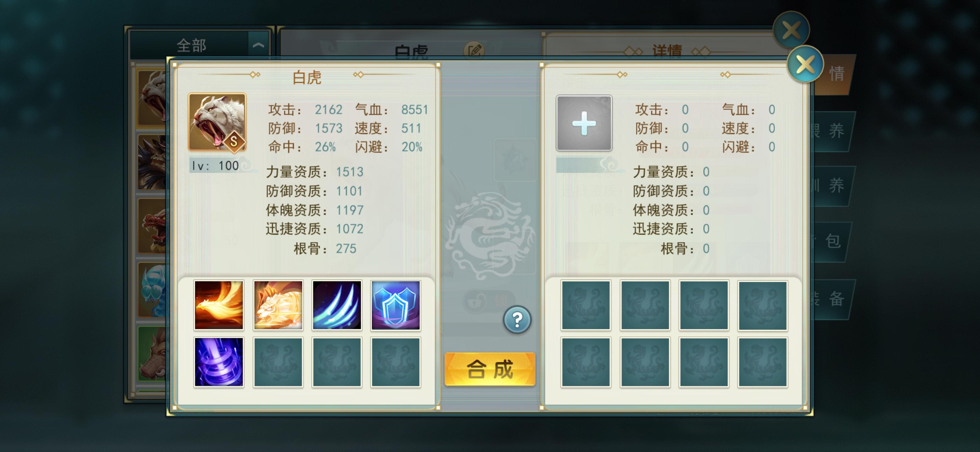The image size is (980, 452).
Task: Click the first empty skill slot on the right panel
Action: tap(585, 305)
